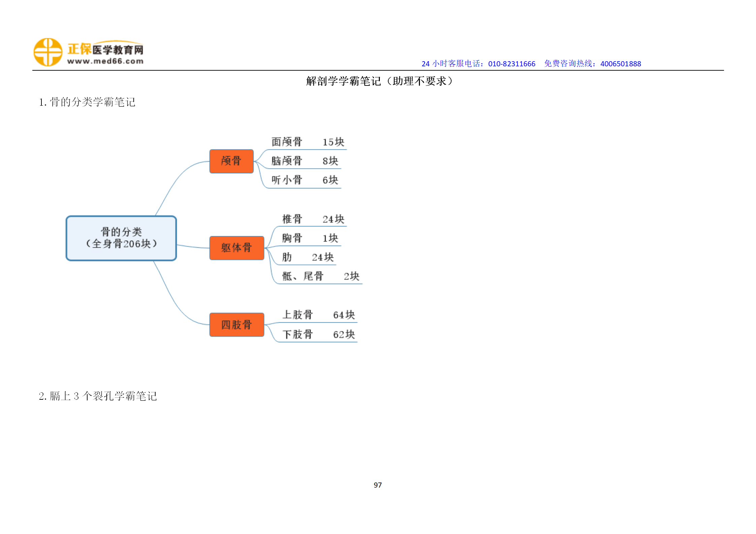The height and width of the screenshot is (534, 756).
Task: Select the 面颅骨 15块 branch label
Action: point(306,142)
